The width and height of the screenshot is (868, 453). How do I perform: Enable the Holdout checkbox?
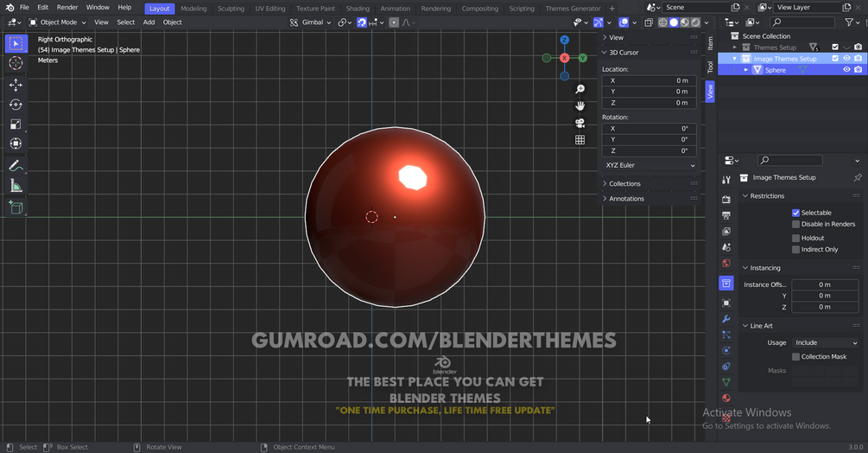(x=795, y=238)
